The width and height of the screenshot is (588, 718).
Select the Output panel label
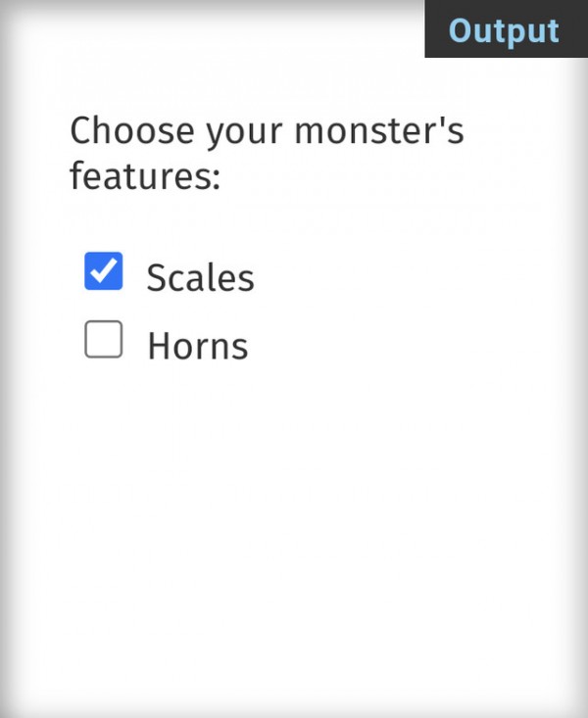(x=504, y=30)
